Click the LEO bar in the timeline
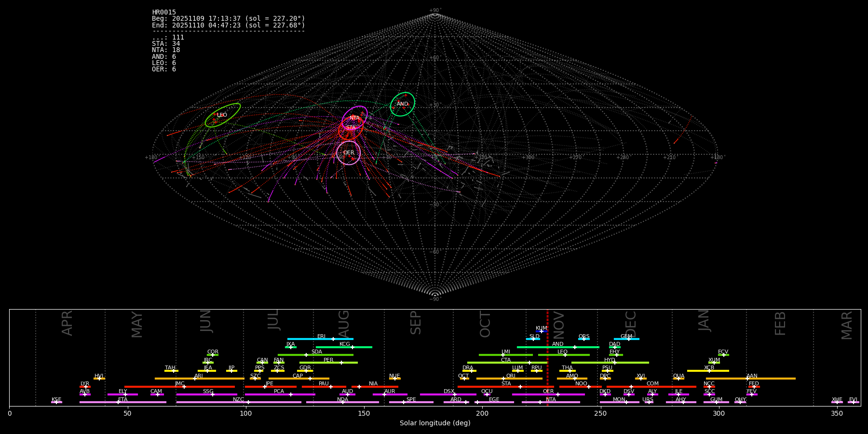 (564, 355)
